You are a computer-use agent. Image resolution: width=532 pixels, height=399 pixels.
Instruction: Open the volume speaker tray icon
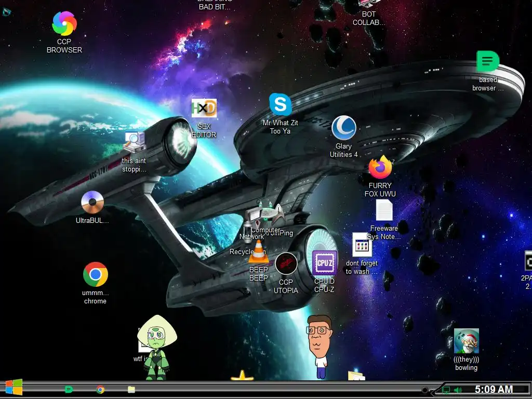(458, 390)
